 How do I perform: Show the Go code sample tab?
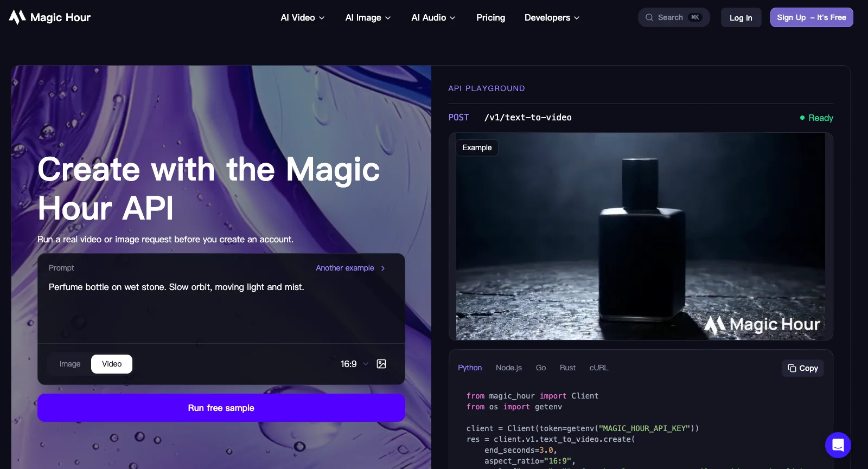541,368
